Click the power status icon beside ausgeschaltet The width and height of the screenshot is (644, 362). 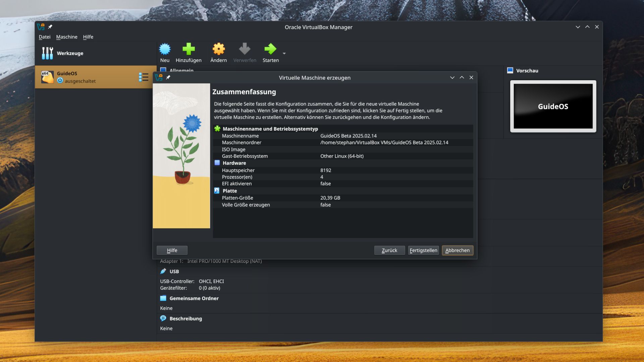click(x=60, y=80)
